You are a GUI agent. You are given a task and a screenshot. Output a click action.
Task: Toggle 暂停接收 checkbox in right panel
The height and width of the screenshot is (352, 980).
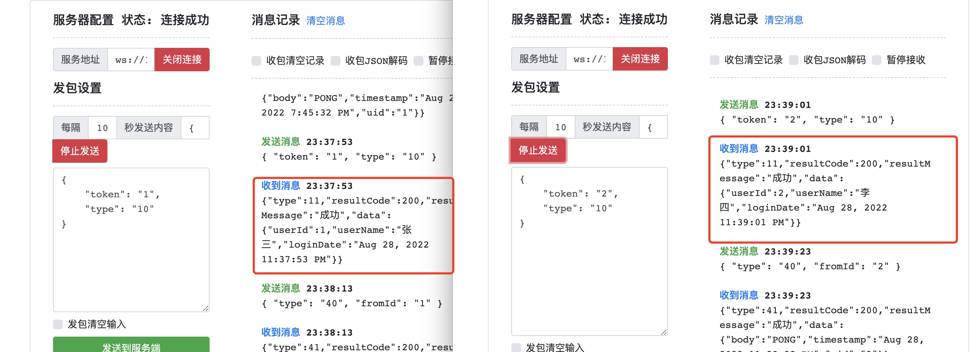point(876,60)
